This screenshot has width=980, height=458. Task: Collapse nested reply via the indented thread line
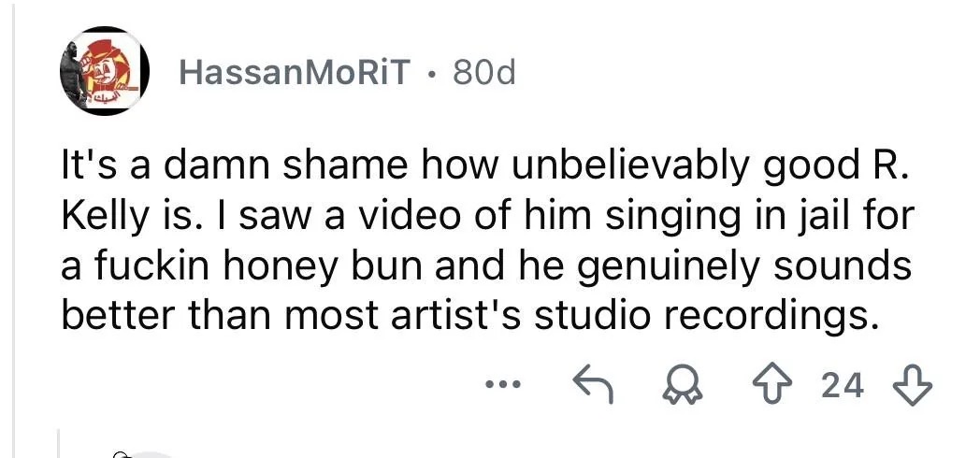tap(59, 443)
